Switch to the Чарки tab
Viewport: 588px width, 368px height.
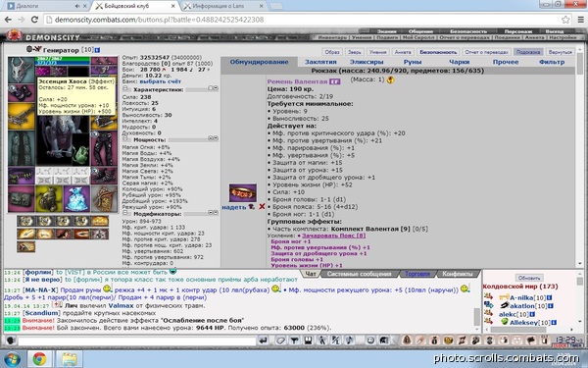(x=459, y=62)
